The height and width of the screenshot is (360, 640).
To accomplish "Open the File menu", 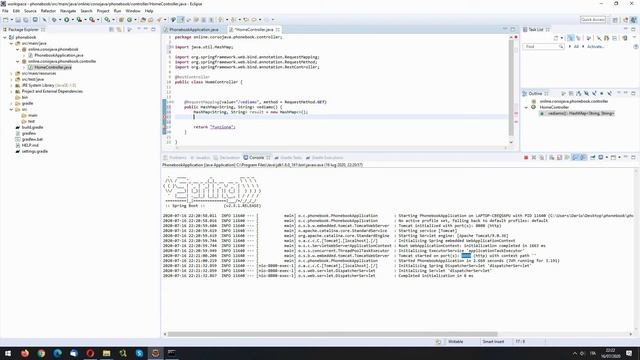I will [x=5, y=11].
